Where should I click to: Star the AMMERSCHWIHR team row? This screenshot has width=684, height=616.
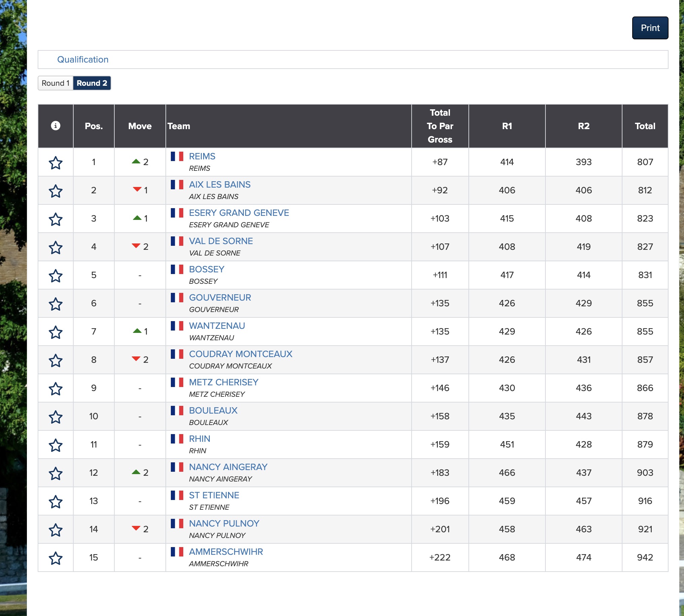[x=55, y=559]
